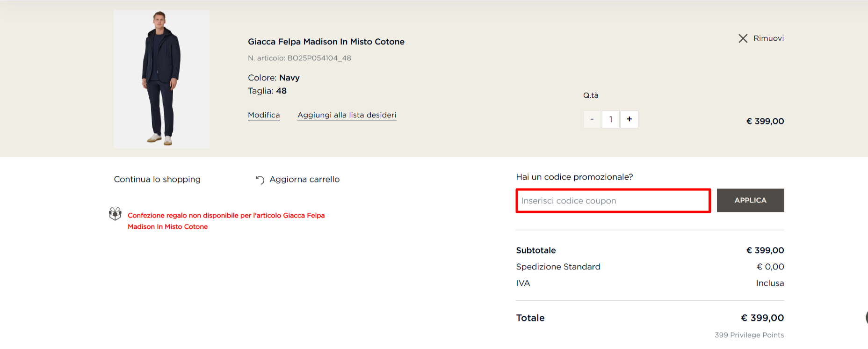Click the quantity value field
This screenshot has width=868, height=349.
(610, 119)
